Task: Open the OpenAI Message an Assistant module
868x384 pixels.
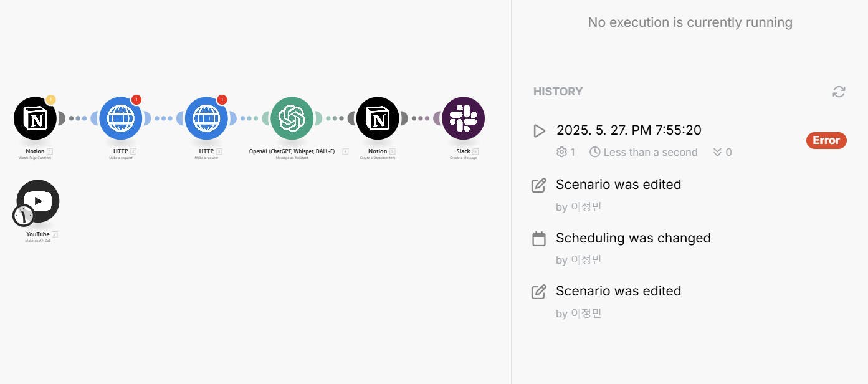Action: point(292,118)
